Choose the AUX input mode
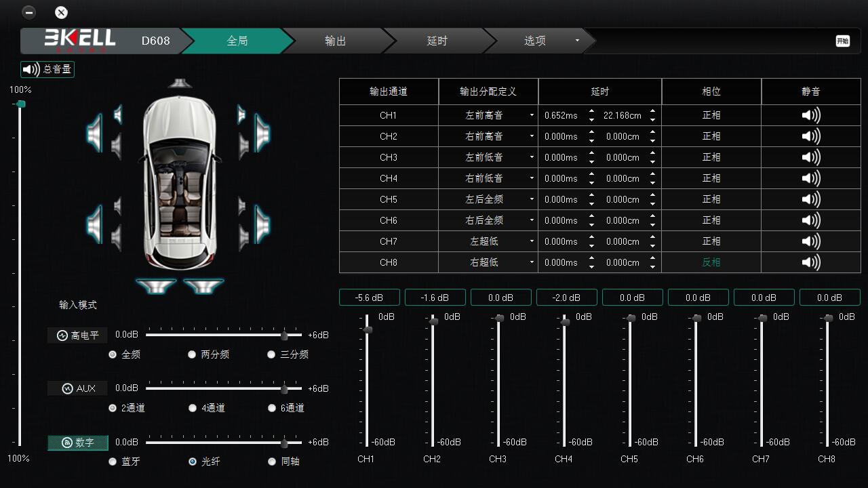This screenshot has width=868, height=488. pyautogui.click(x=77, y=388)
